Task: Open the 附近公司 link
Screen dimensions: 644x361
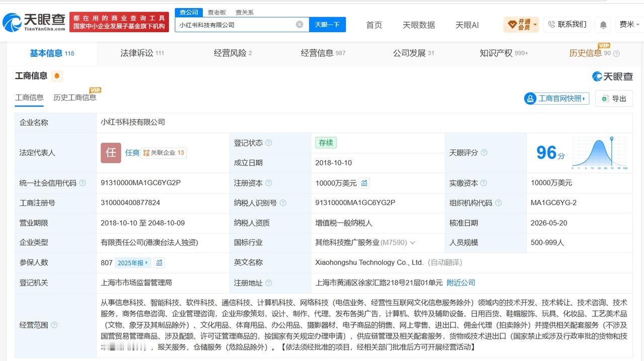Action: tap(461, 283)
